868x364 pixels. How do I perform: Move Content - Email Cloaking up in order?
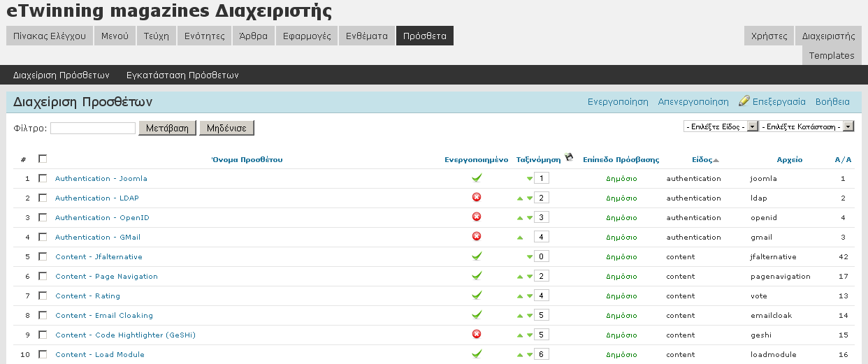point(520,316)
